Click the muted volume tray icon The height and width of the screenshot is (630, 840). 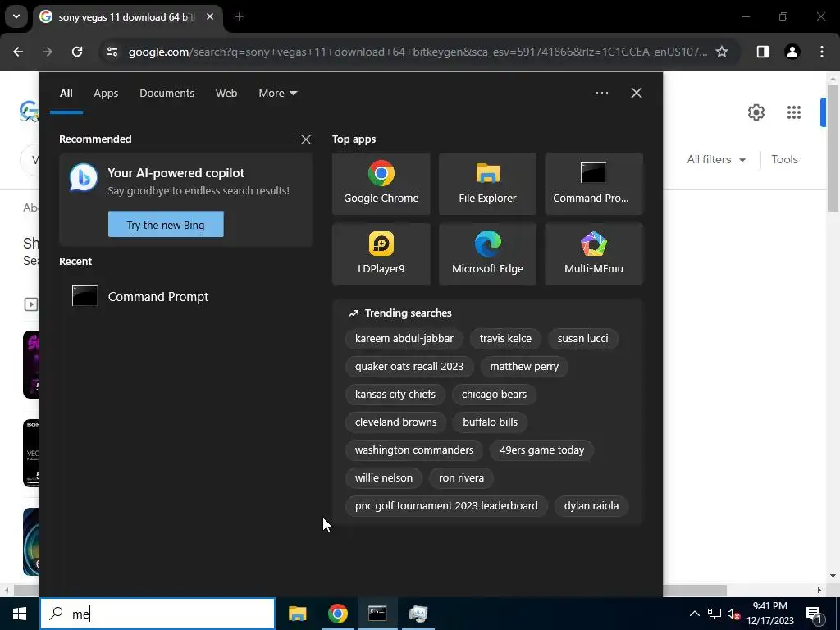pos(733,614)
